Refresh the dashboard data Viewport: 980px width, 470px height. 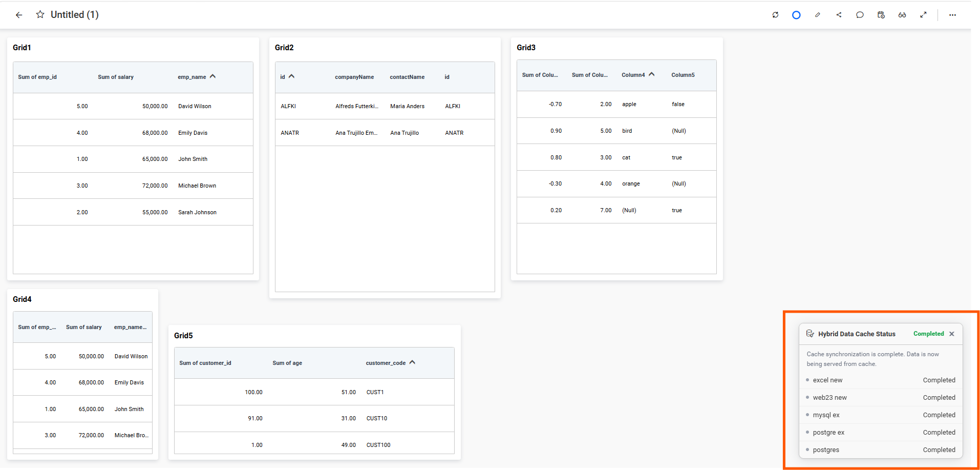[775, 15]
